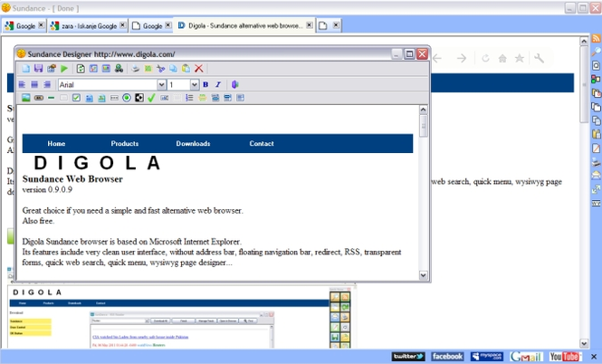
Task: Paste with the clipboard icon
Action: point(186,68)
